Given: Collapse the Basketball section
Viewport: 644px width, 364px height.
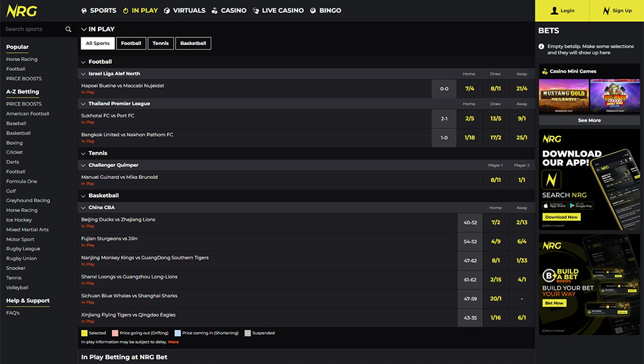Looking at the screenshot, I should point(83,196).
